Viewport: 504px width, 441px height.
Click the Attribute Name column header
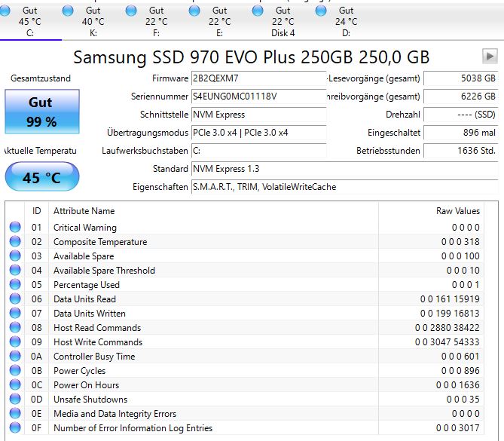pos(213,211)
